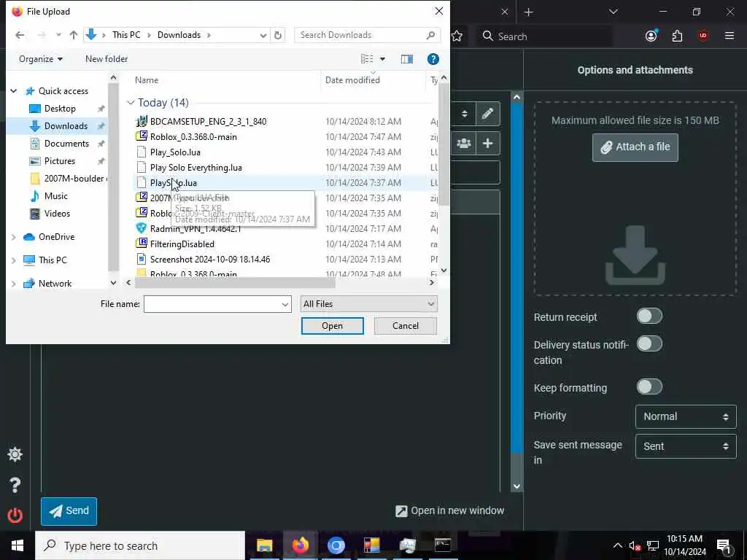Open the webmail help question mark
This screenshot has width=747, height=560.
(x=15, y=485)
